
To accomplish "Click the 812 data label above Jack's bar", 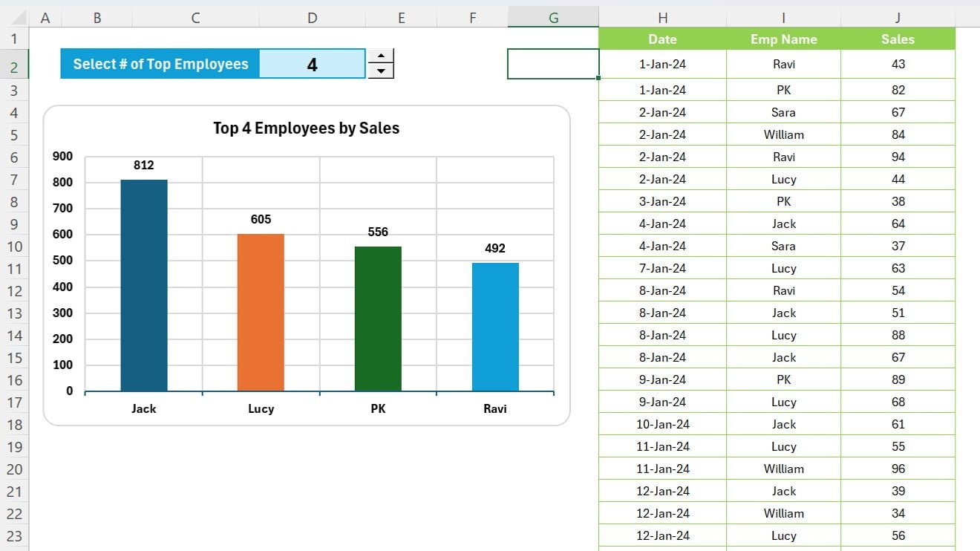I will coord(143,166).
